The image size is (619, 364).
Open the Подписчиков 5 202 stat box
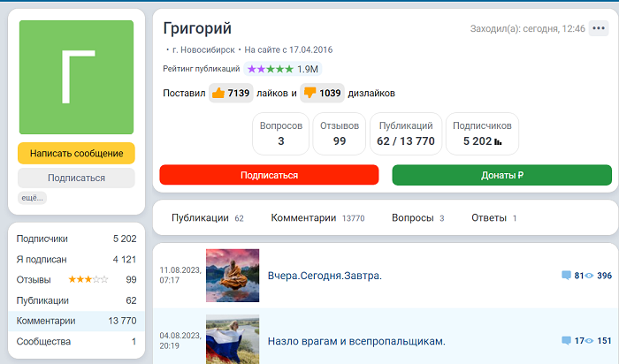click(482, 133)
